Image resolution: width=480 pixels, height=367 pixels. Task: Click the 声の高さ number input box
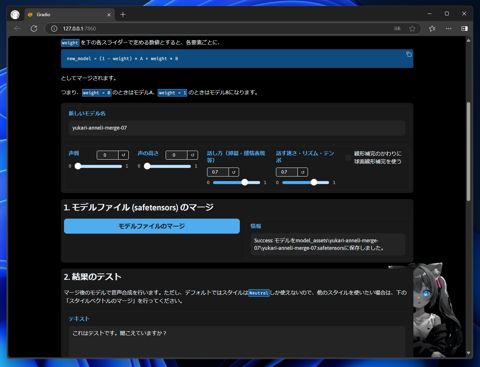point(177,155)
